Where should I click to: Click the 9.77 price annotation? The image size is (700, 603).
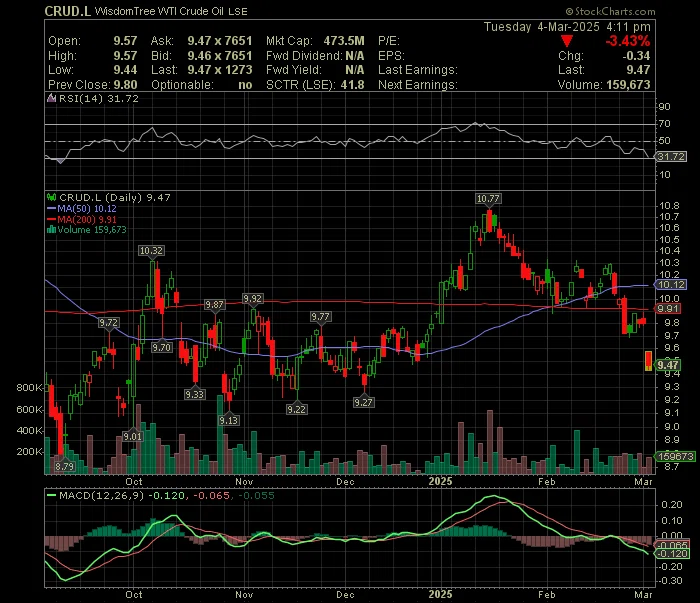coord(320,316)
